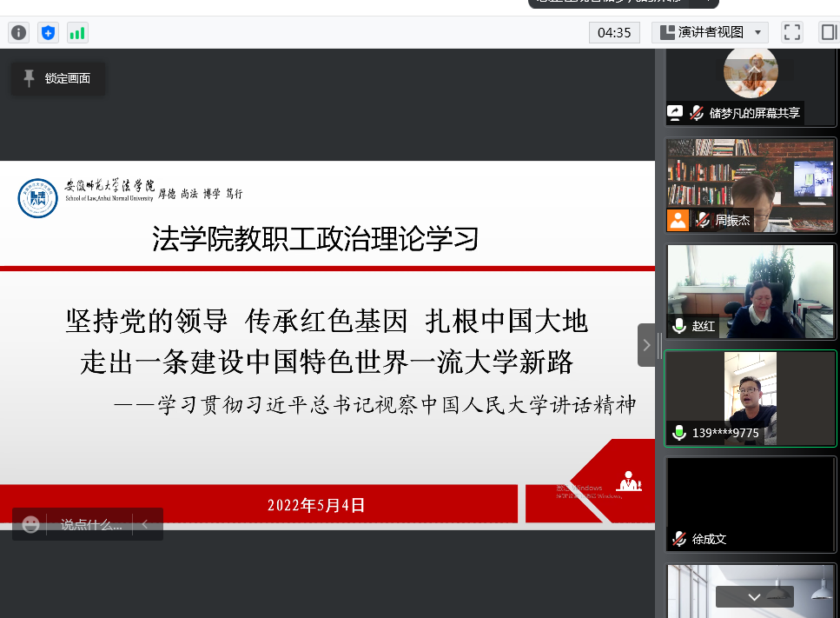Check the green network signal indicator
This screenshot has height=618, width=840.
77,33
